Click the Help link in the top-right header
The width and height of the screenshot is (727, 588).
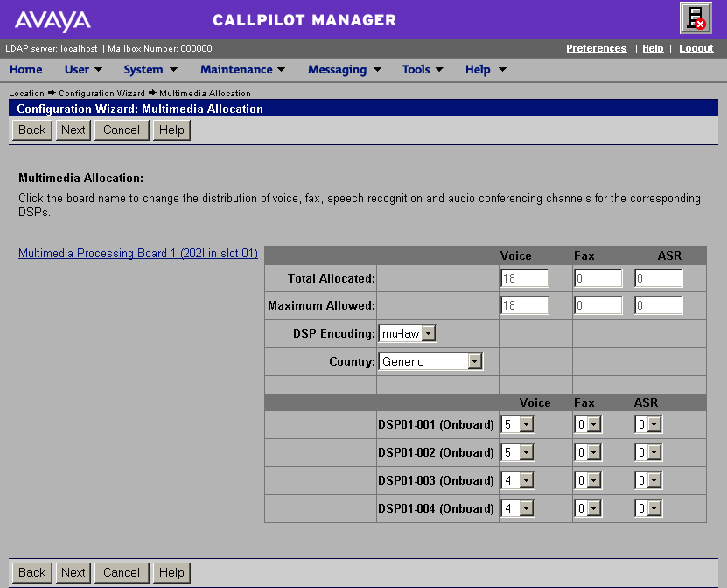[x=653, y=48]
